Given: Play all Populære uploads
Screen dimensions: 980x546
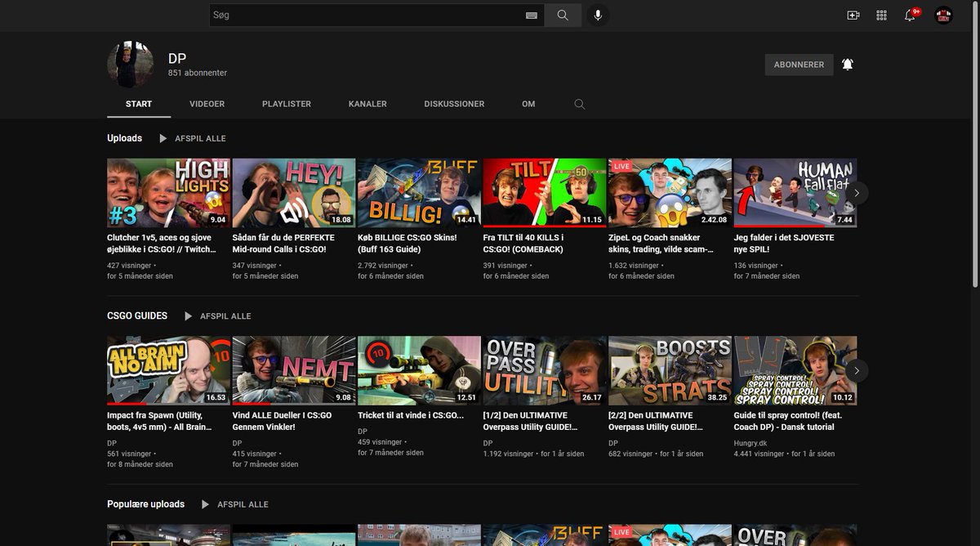Looking at the screenshot, I should (x=234, y=505).
